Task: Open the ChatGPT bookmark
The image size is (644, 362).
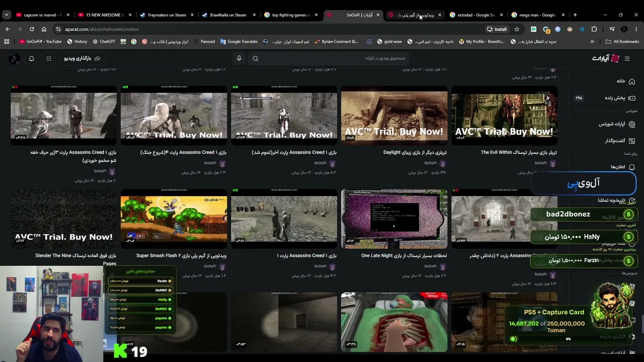Action: point(104,42)
